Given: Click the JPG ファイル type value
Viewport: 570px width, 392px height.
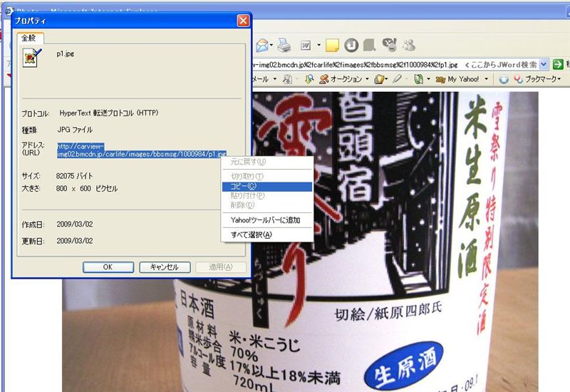Looking at the screenshot, I should (x=76, y=130).
